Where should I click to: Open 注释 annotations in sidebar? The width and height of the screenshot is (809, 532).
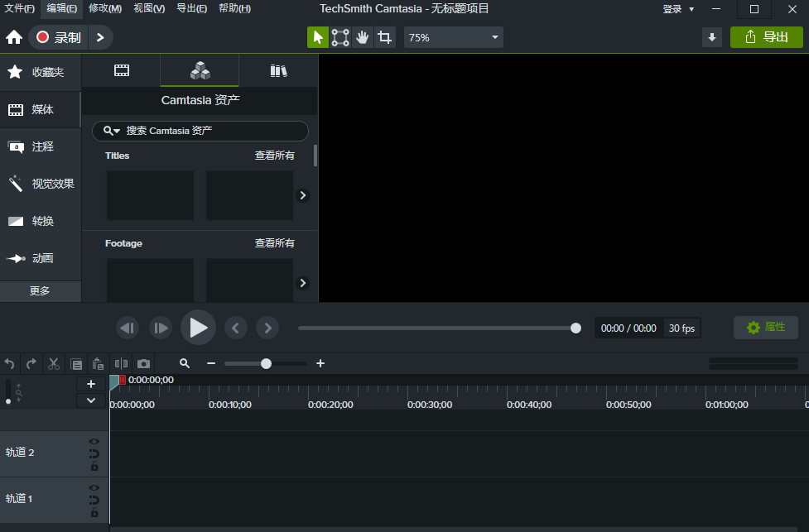point(41,146)
